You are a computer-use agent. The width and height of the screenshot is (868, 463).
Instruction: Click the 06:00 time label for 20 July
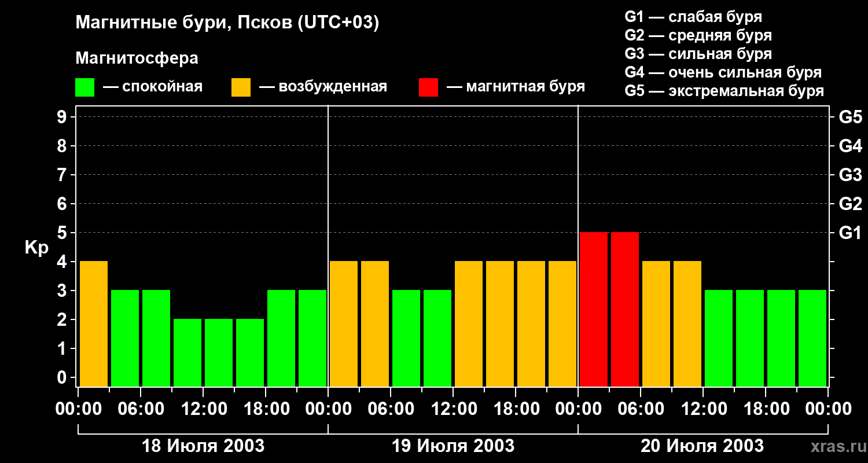[641, 409]
